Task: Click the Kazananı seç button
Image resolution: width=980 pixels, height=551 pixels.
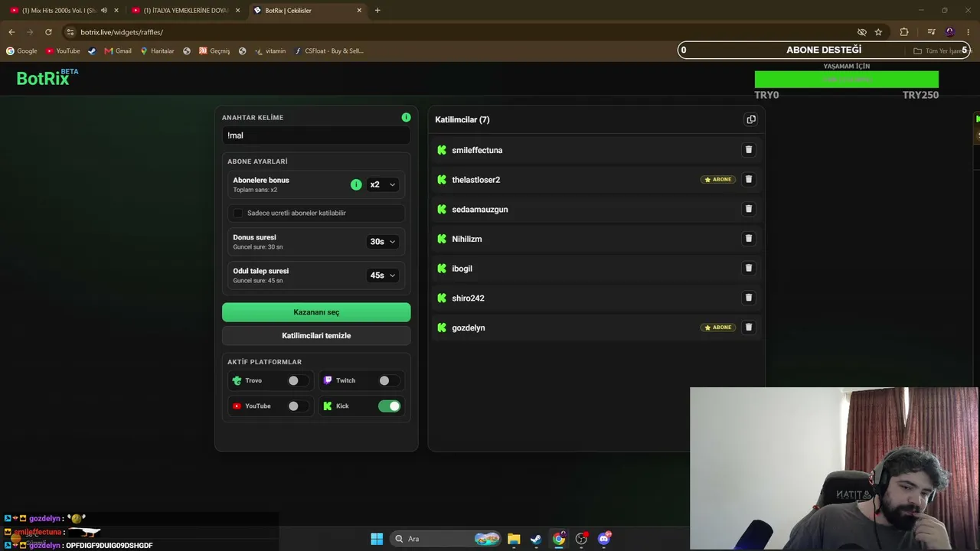Action: 316,312
